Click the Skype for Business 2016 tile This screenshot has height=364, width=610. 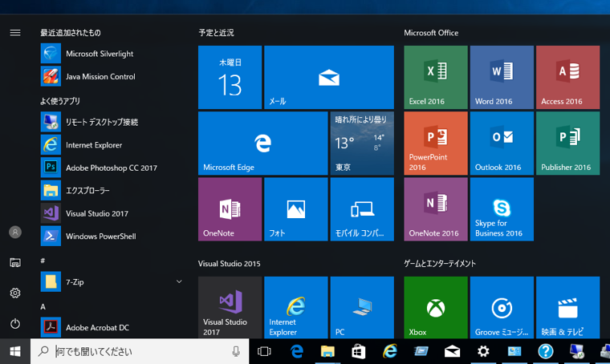coord(502,209)
